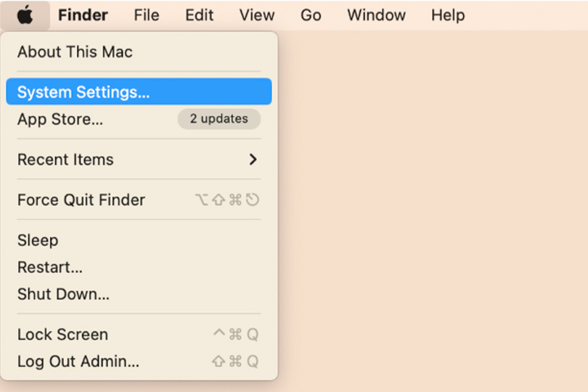Viewport: 588px width, 392px height.
Task: Open the Help menu
Action: pos(448,15)
